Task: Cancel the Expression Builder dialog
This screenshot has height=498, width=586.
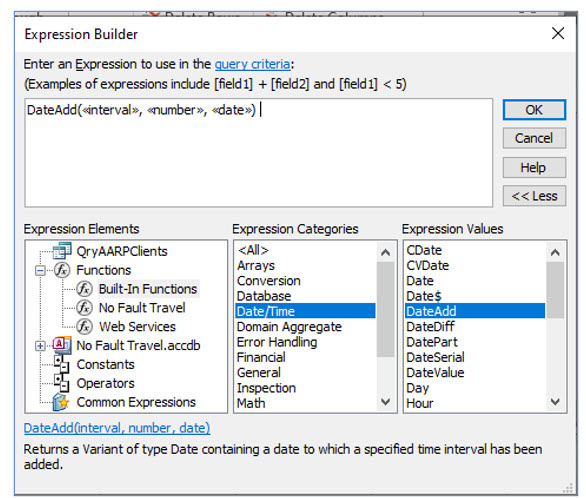Action: point(534,138)
